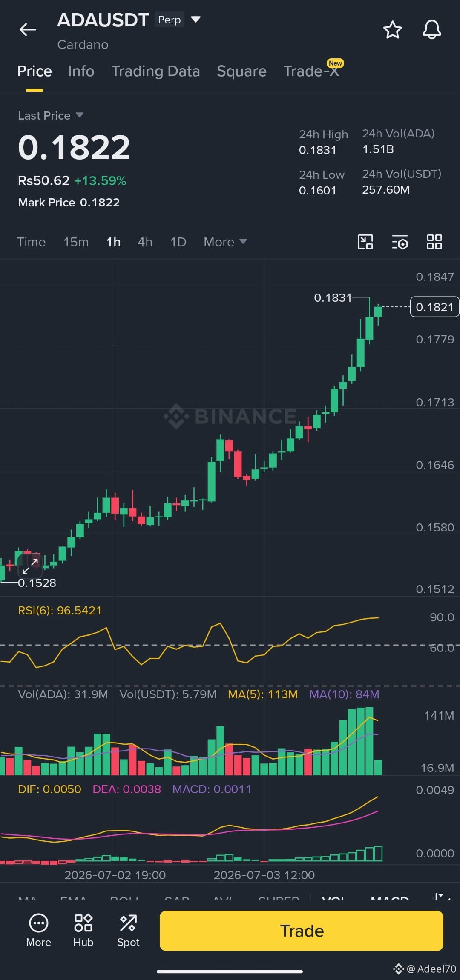Tap the 24h High value 0.1831
The width and height of the screenshot is (460, 980).
click(317, 150)
